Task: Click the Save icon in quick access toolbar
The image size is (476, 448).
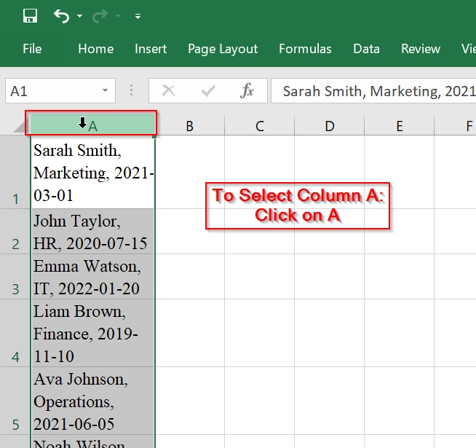Action: 30,16
